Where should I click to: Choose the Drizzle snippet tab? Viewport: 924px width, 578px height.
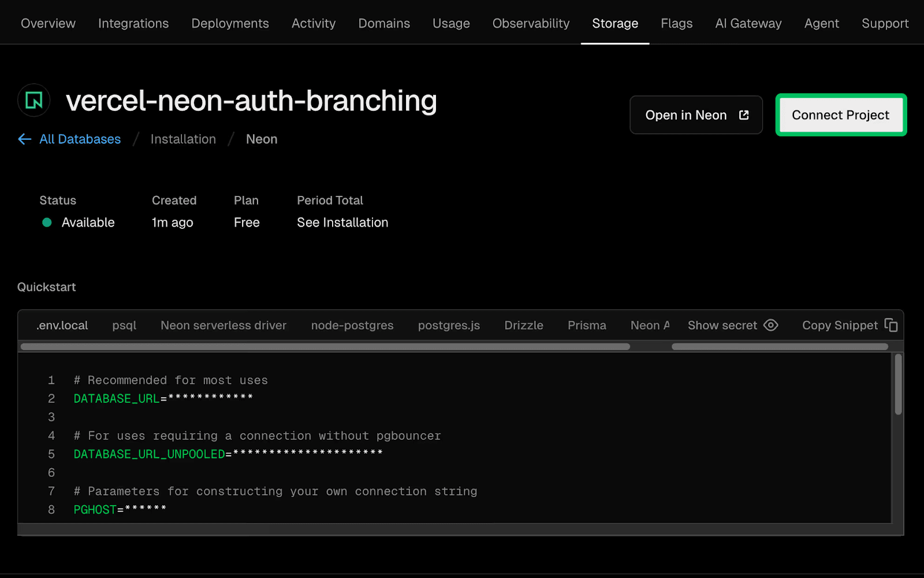[x=524, y=325]
